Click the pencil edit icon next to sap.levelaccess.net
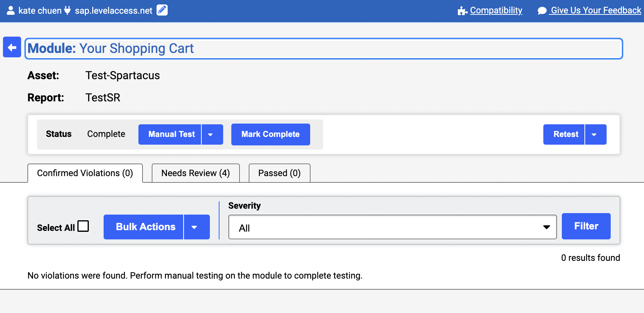This screenshot has height=313, width=644. coord(162,10)
